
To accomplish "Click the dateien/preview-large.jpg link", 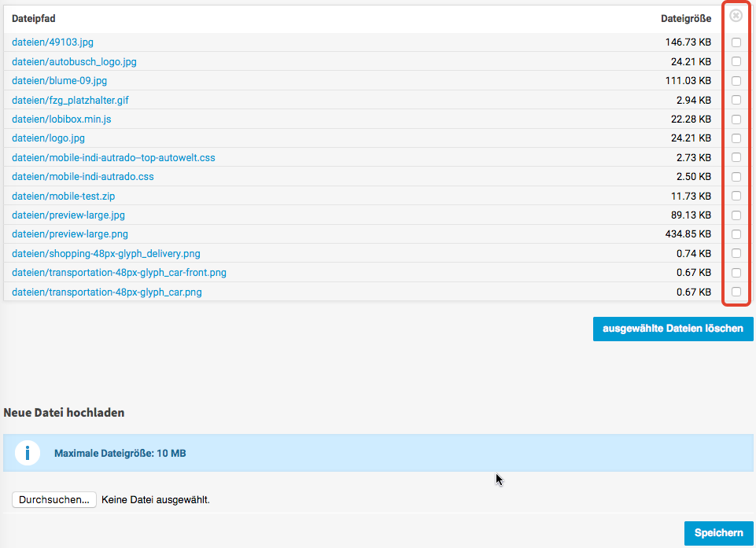I will point(68,215).
